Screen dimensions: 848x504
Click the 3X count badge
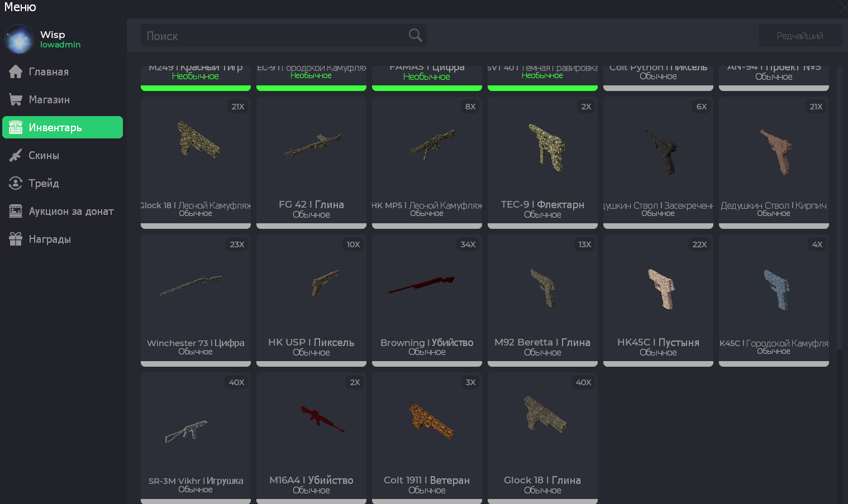[x=470, y=382]
